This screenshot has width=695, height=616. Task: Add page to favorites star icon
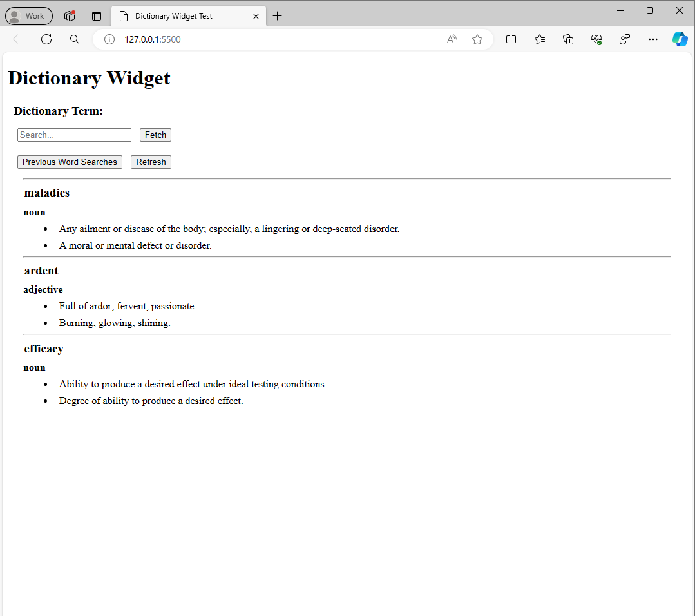coord(477,39)
